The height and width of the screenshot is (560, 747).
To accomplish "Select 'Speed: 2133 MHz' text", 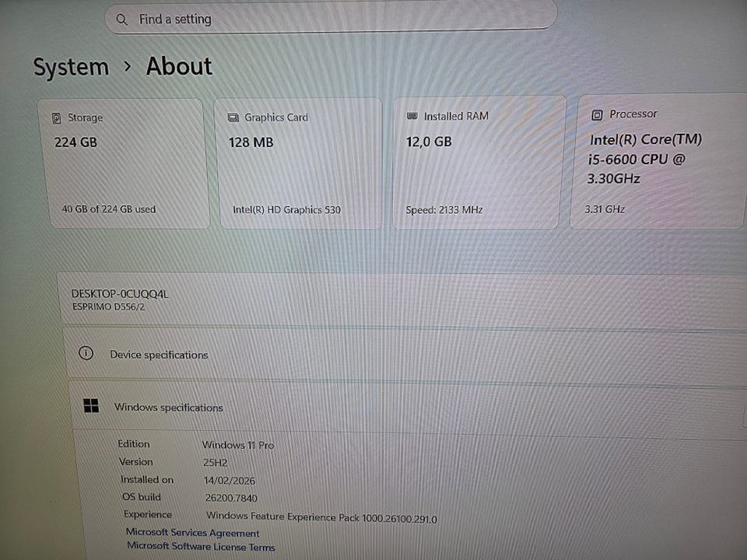I will pyautogui.click(x=444, y=209).
